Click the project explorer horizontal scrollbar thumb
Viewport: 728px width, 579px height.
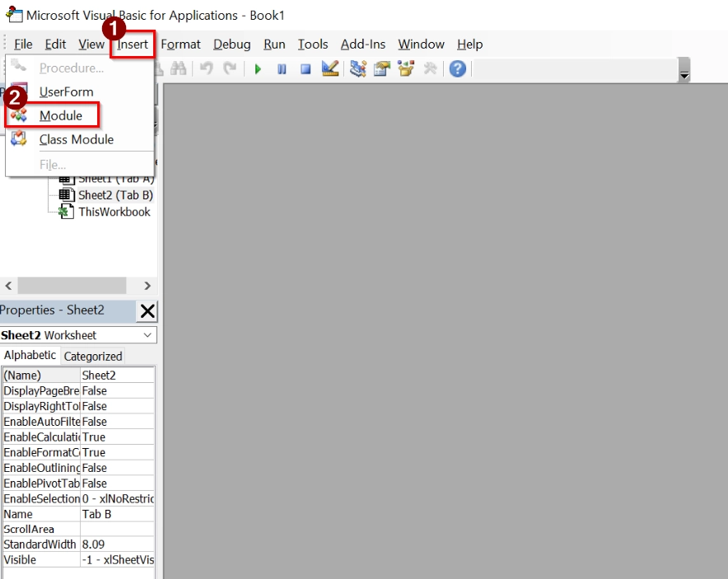[x=72, y=286]
